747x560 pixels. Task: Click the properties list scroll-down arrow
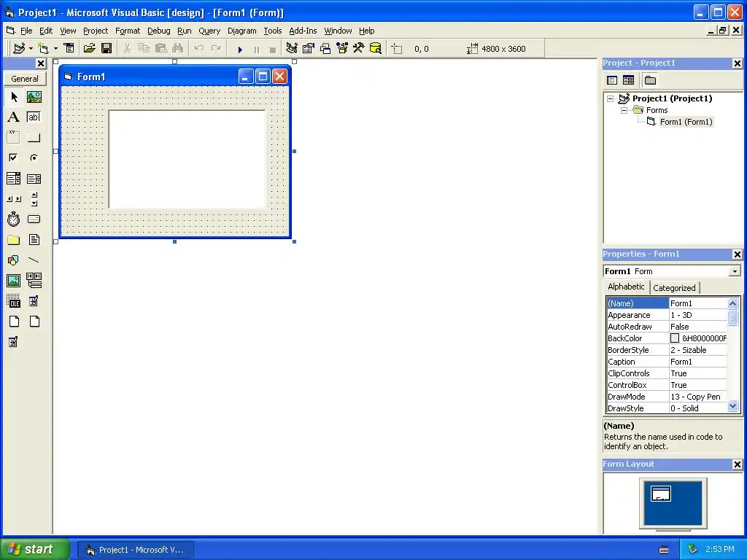point(732,406)
